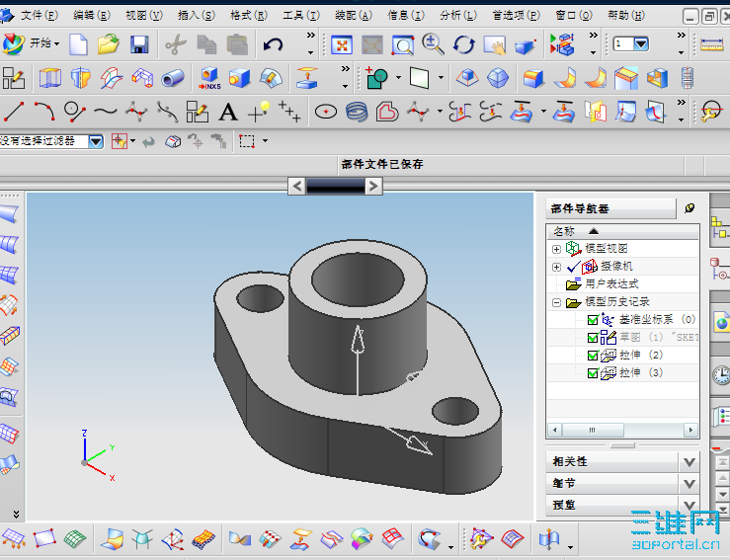
Task: Open the 装配(A) menu
Action: point(354,16)
